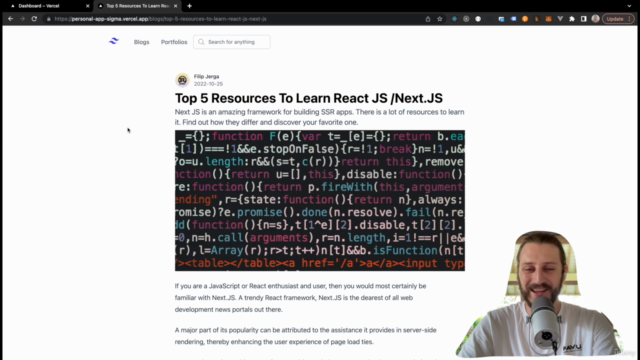Click the author name Filip Jerga

(207, 76)
